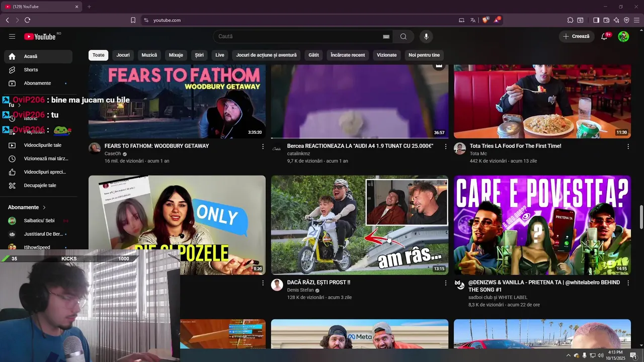Go to Acasă home

[x=38, y=56]
